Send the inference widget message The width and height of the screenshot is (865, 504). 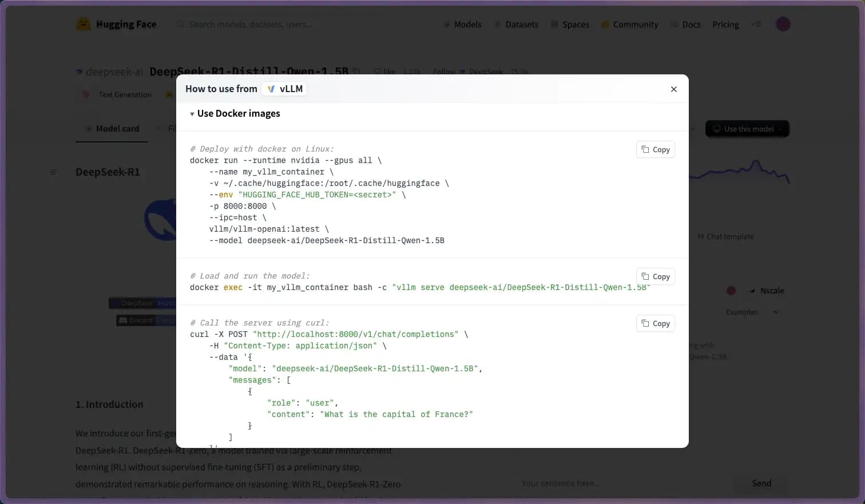coord(761,483)
